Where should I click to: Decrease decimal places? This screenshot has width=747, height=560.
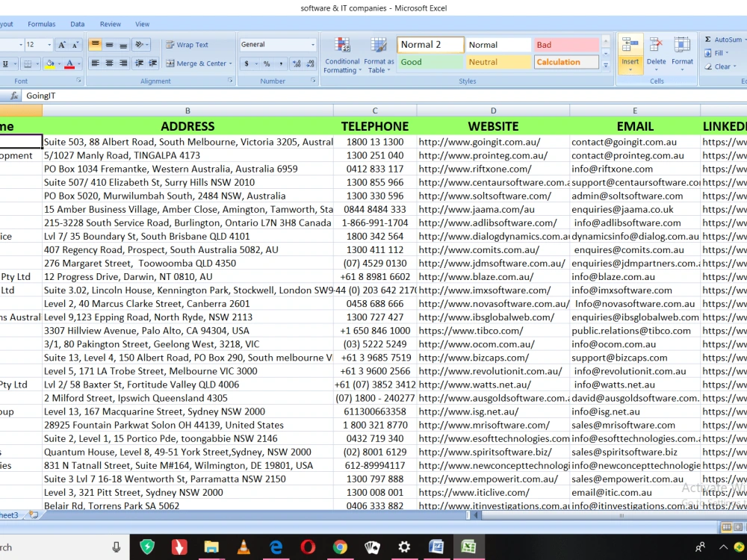311,63
